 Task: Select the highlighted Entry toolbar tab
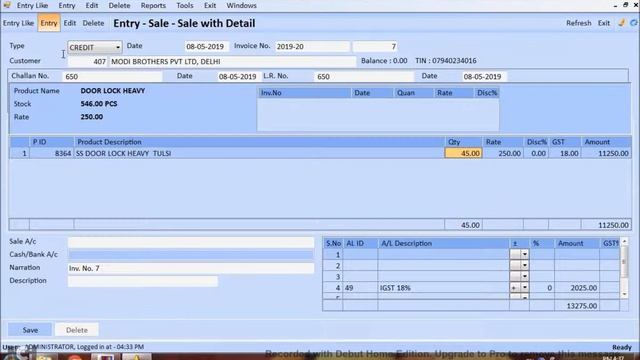click(49, 23)
